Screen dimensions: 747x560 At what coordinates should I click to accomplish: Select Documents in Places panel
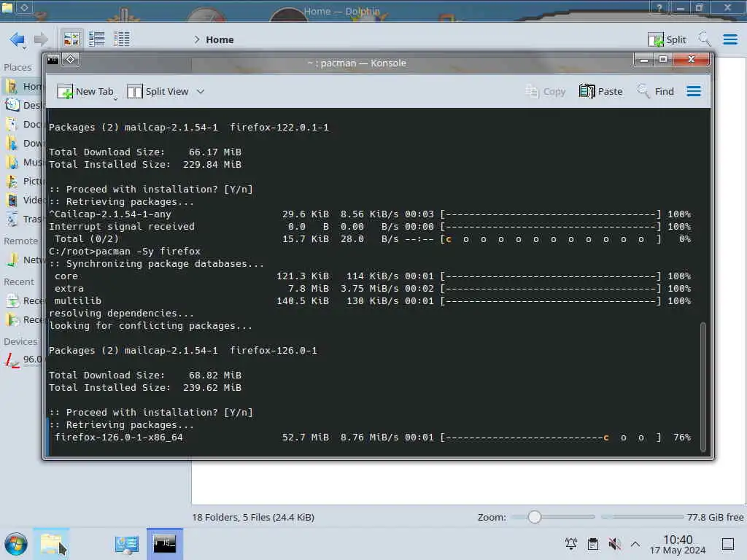[x=23, y=124]
